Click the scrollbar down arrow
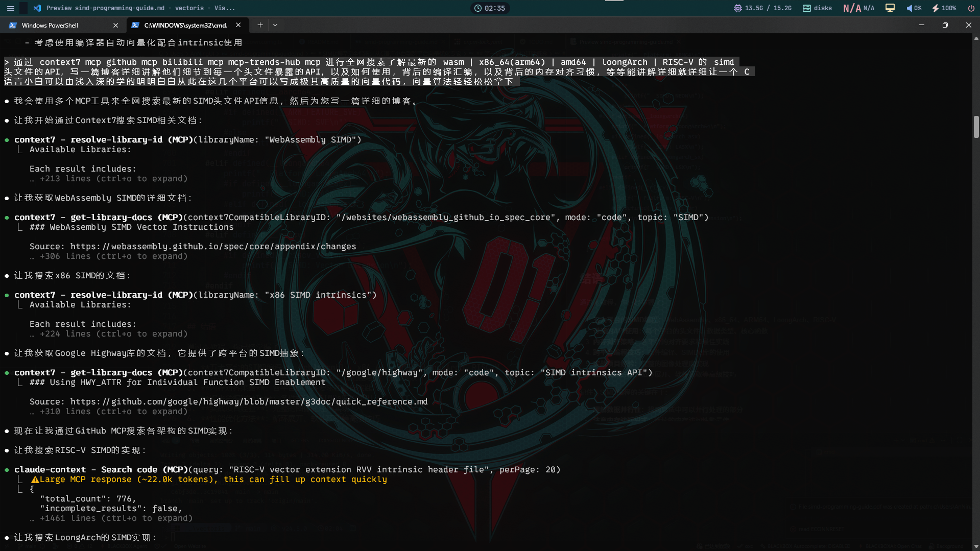Image resolution: width=980 pixels, height=551 pixels. [976, 546]
